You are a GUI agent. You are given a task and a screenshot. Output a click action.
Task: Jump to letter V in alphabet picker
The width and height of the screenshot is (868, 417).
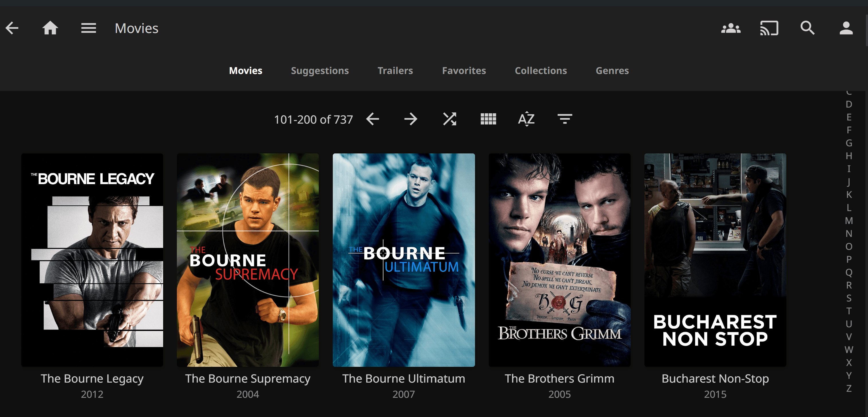pyautogui.click(x=849, y=336)
